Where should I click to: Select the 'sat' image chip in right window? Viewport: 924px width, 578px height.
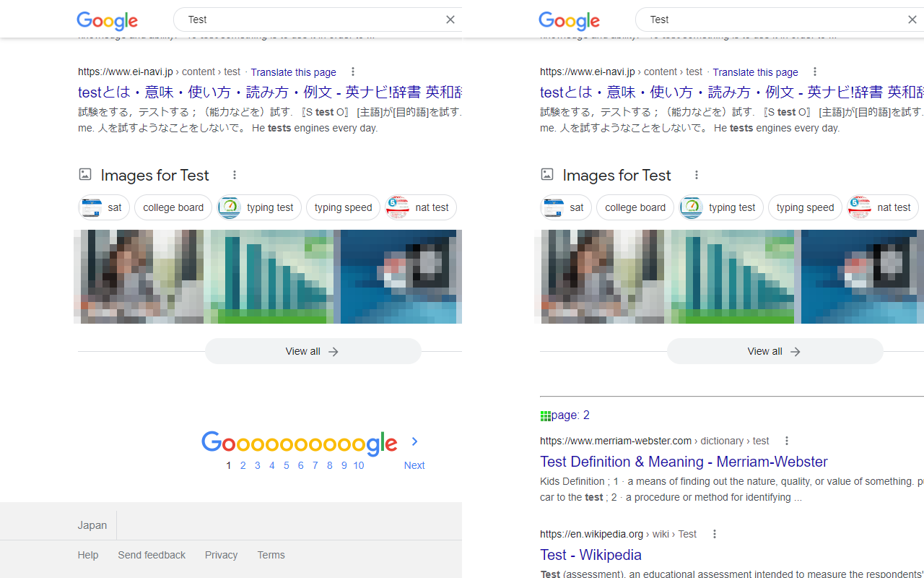click(x=566, y=207)
